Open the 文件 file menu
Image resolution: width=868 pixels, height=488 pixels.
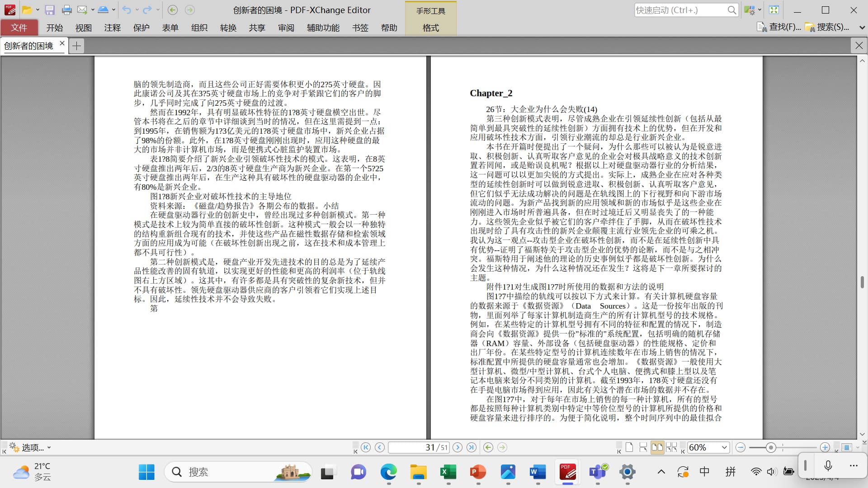click(x=19, y=28)
